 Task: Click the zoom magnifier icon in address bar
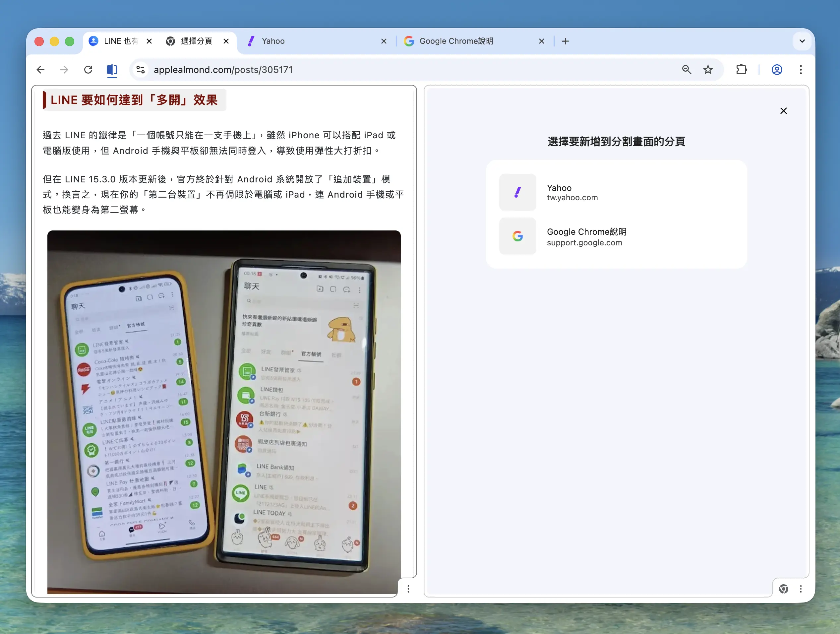pyautogui.click(x=687, y=70)
